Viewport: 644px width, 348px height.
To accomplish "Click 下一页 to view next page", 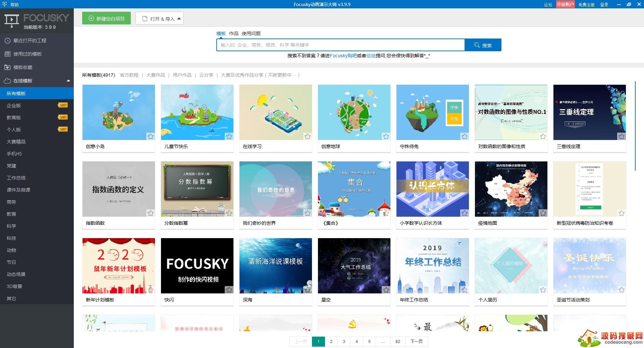I will [417, 342].
